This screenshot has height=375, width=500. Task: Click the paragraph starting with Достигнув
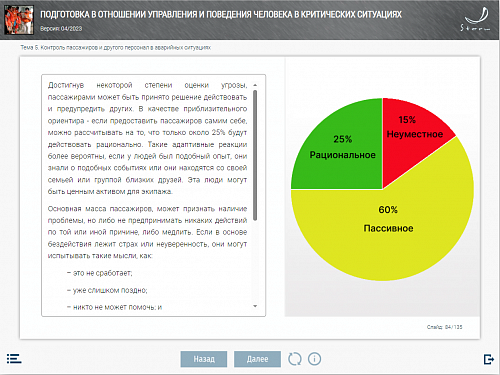pyautogui.click(x=147, y=138)
